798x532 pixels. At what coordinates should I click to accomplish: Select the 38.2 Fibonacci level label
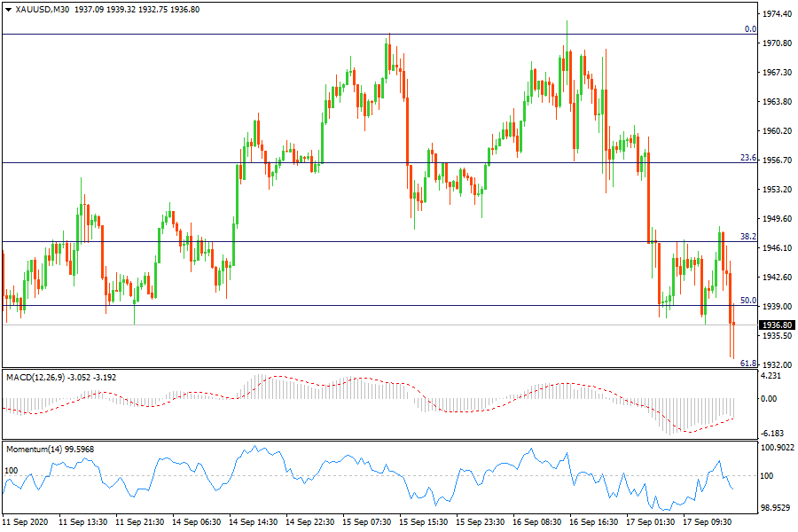(747, 237)
